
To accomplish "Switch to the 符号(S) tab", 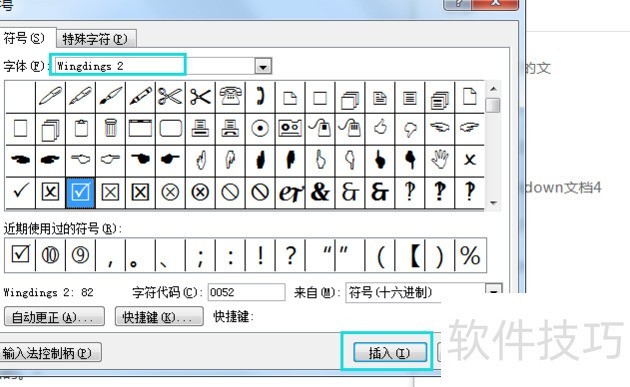I will coord(24,38).
